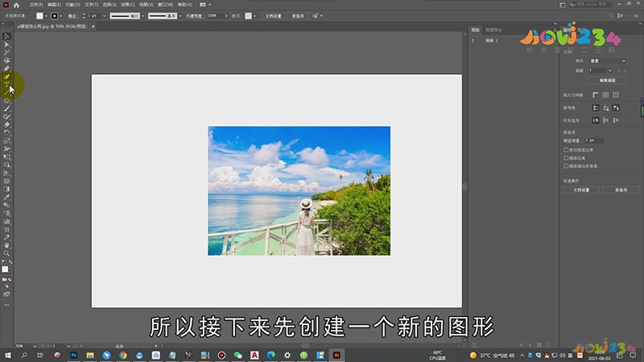
Task: Click the 键盘增量 value field
Action: [x=594, y=140]
